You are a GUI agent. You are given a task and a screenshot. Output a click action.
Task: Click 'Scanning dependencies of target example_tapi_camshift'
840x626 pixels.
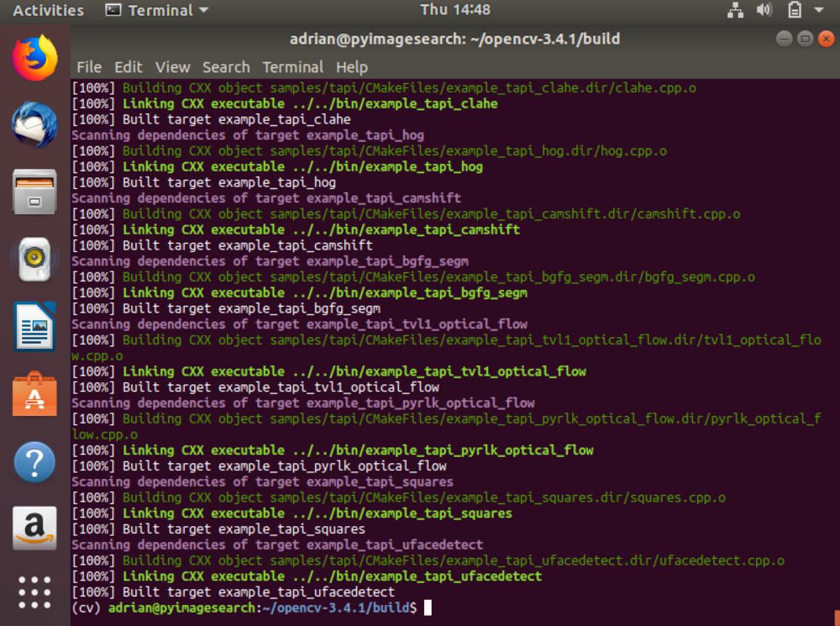266,198
